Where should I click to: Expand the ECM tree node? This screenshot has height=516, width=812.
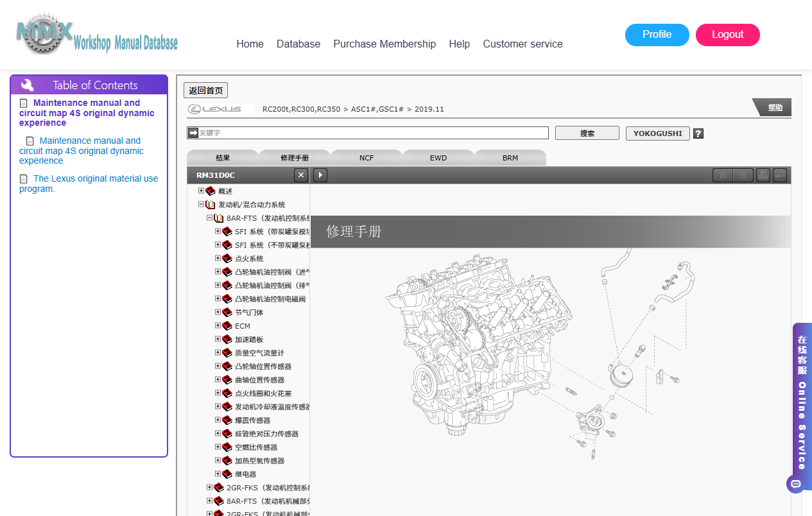coord(218,325)
